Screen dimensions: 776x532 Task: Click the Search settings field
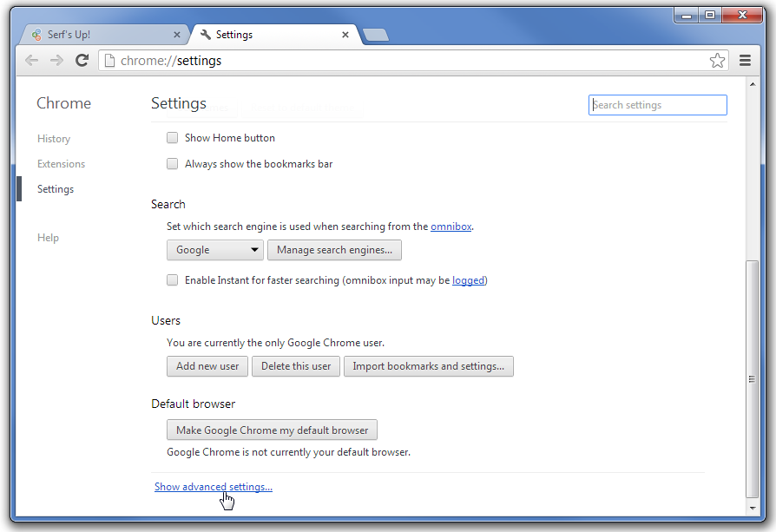pos(658,105)
